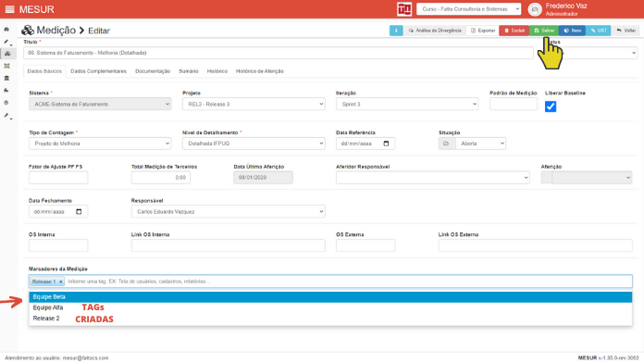644x363 pixels.
Task: Switch to the Dados Básicos tab
Action: (44, 71)
